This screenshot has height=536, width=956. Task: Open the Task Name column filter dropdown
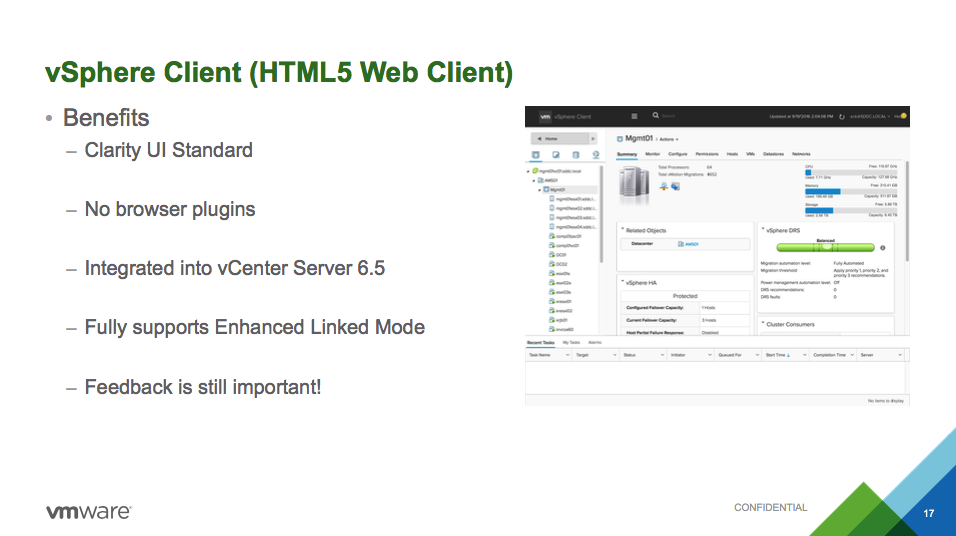(x=566, y=355)
